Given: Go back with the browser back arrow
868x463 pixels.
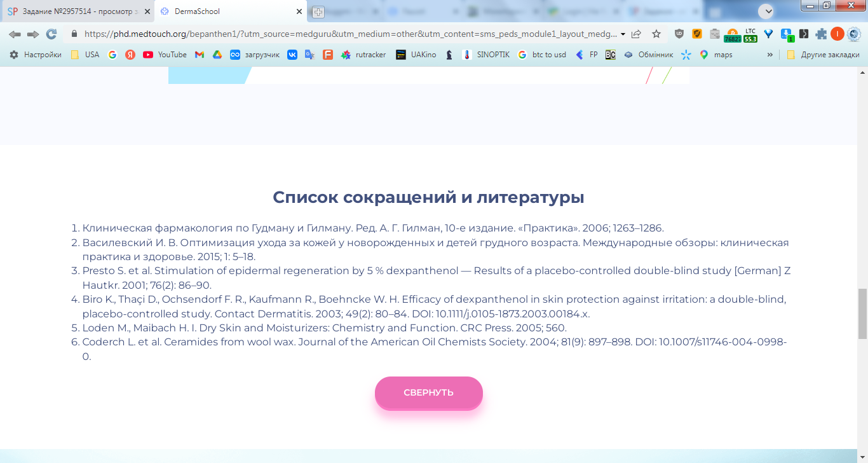Looking at the screenshot, I should (15, 34).
